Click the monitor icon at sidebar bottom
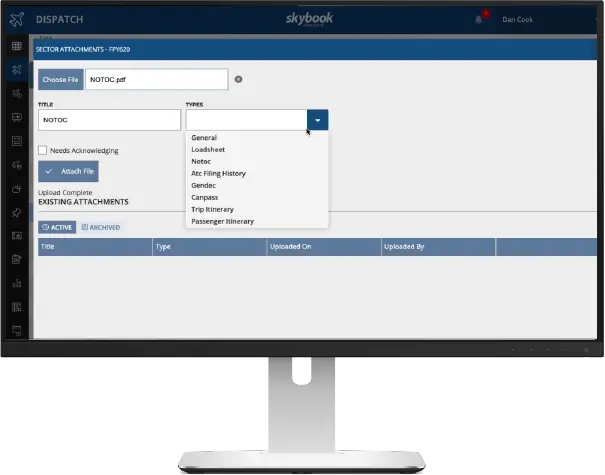The image size is (605, 475). point(17,330)
